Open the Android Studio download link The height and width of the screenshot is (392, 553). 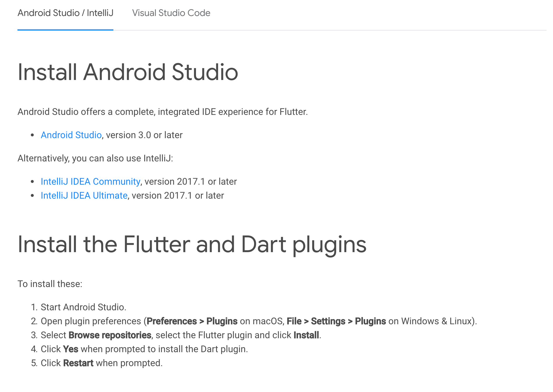(x=71, y=135)
